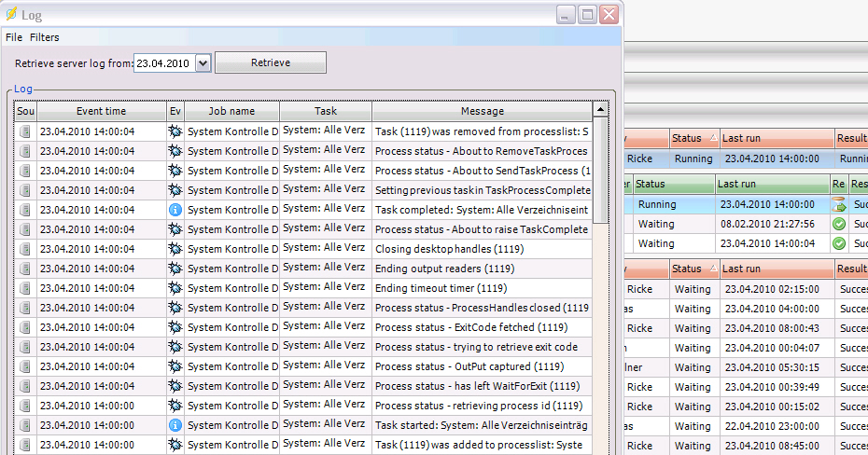Click the green check icon beside 08.02.2010 21:27:56
868x455 pixels.
pos(839,224)
